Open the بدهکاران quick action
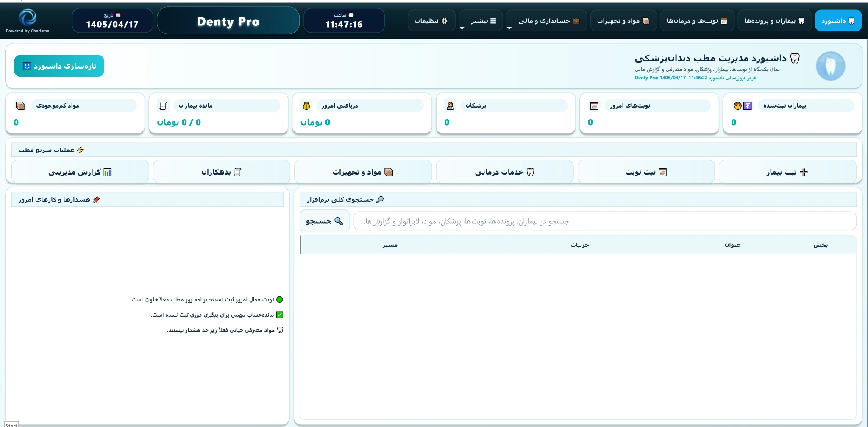The width and height of the screenshot is (868, 427). click(221, 172)
